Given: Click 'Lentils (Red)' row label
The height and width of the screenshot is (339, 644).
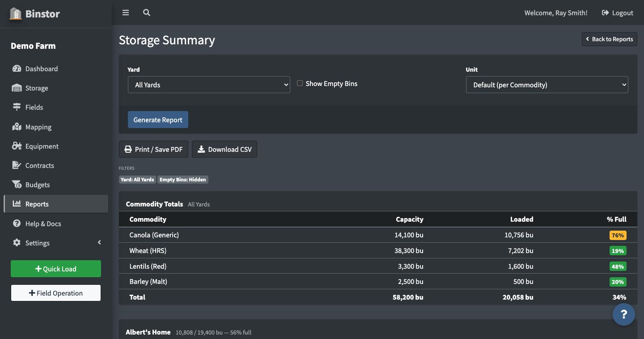Looking at the screenshot, I should click(148, 266).
